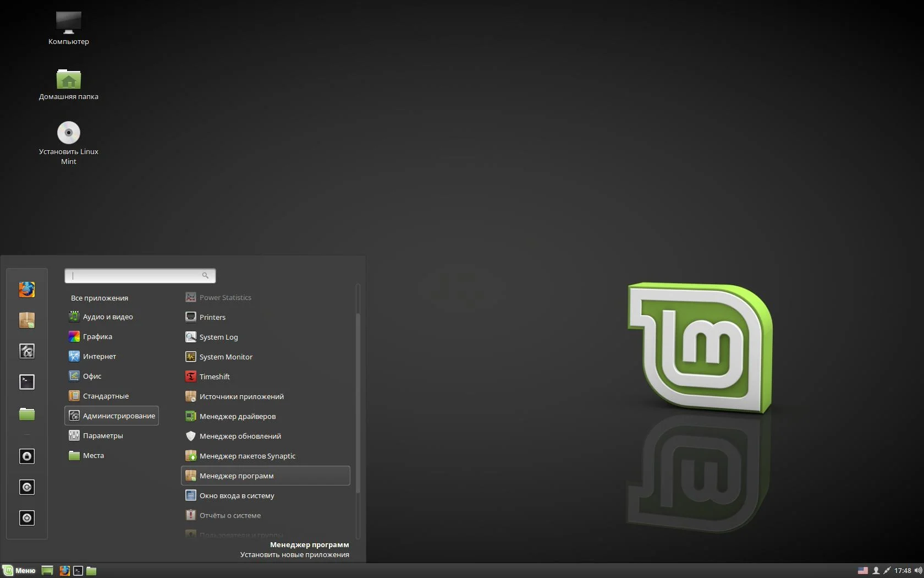Launch 'Отчёты о системе' system reports

[266, 515]
